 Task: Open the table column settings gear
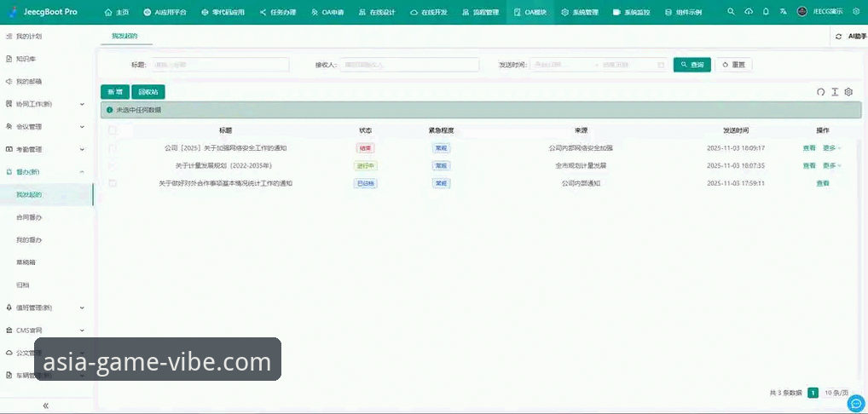click(848, 92)
